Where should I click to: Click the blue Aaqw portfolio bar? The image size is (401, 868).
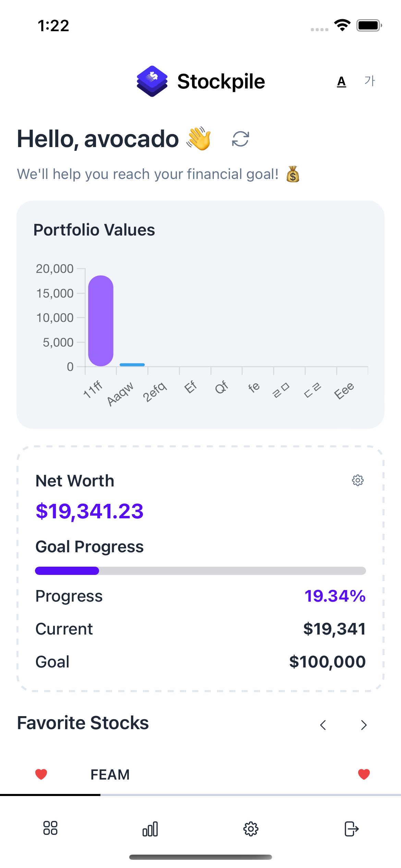click(132, 365)
